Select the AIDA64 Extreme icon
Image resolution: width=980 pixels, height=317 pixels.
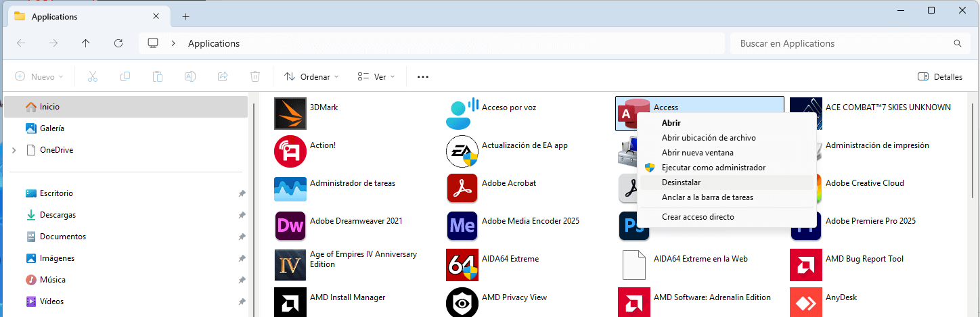click(x=462, y=265)
